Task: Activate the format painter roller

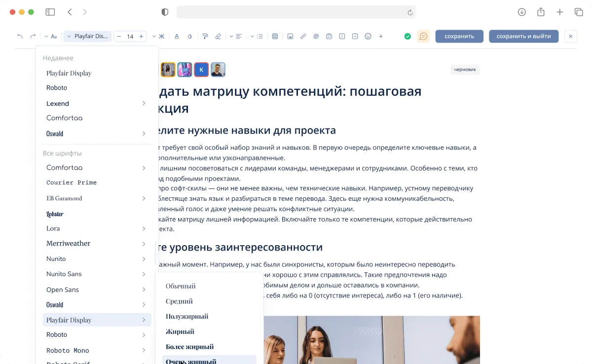Action: tap(205, 36)
